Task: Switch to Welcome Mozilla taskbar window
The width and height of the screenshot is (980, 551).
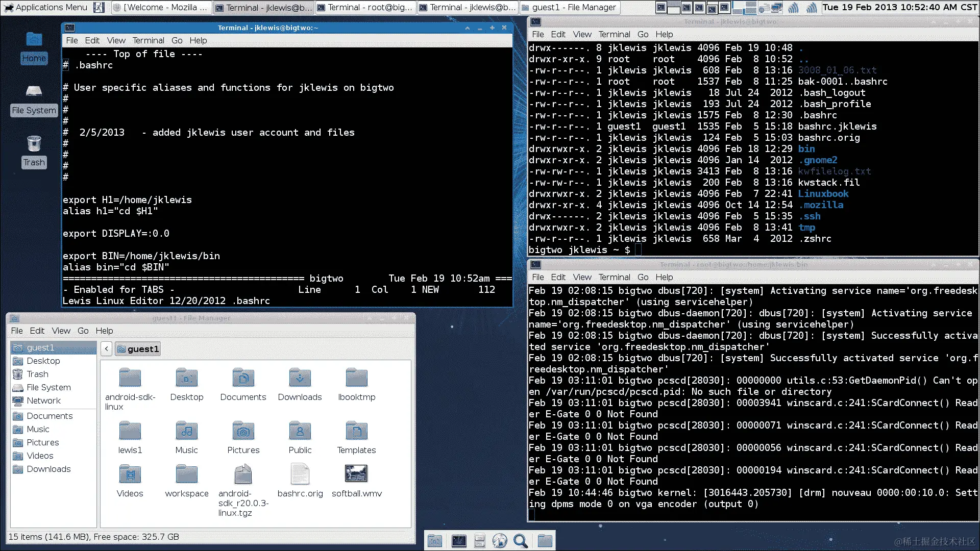Action: click(160, 7)
